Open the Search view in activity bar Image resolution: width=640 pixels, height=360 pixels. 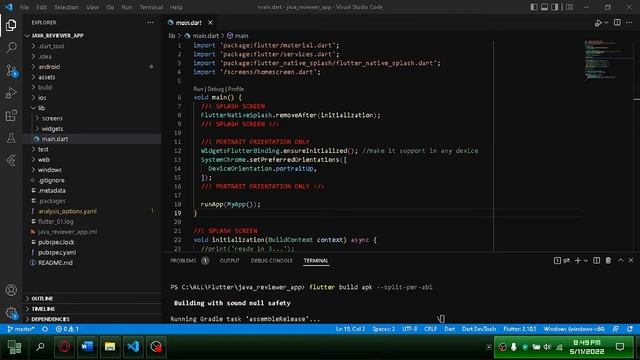click(x=11, y=47)
